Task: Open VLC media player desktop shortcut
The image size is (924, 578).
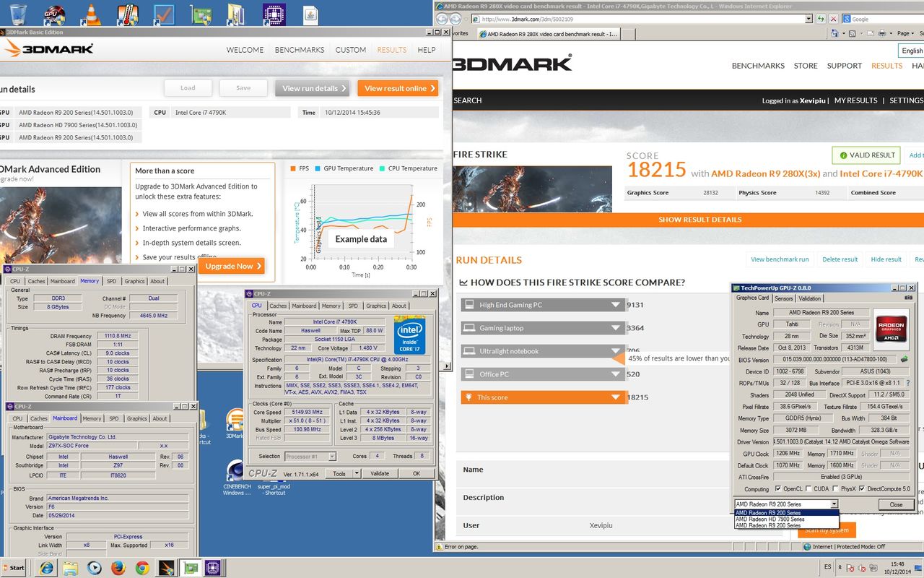Action: 91,14
